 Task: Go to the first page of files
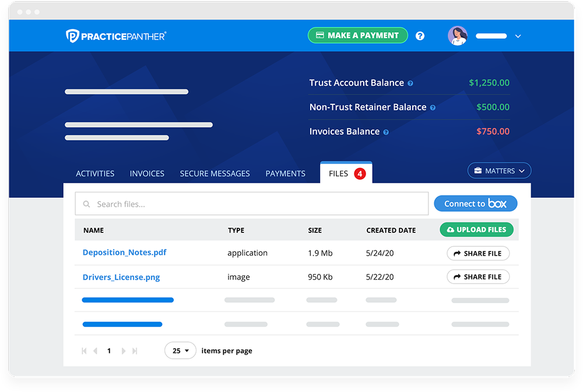[85, 351]
